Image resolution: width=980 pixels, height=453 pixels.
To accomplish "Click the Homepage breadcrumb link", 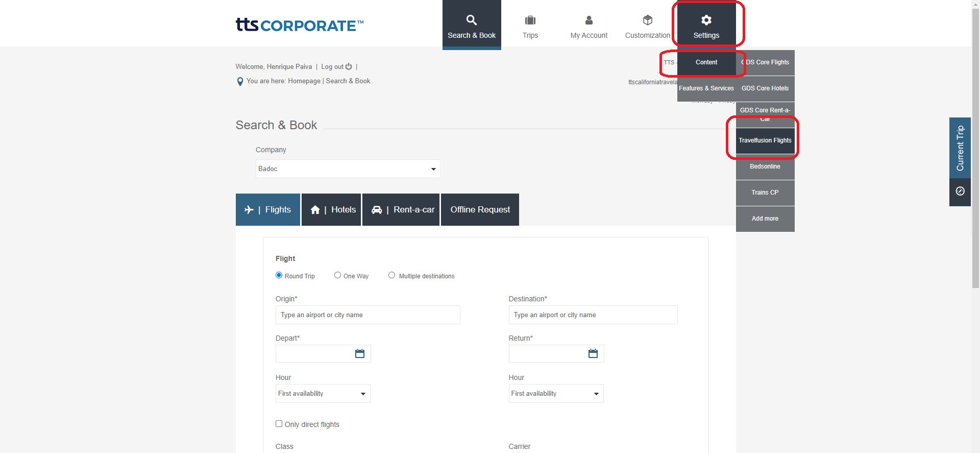I will [304, 81].
